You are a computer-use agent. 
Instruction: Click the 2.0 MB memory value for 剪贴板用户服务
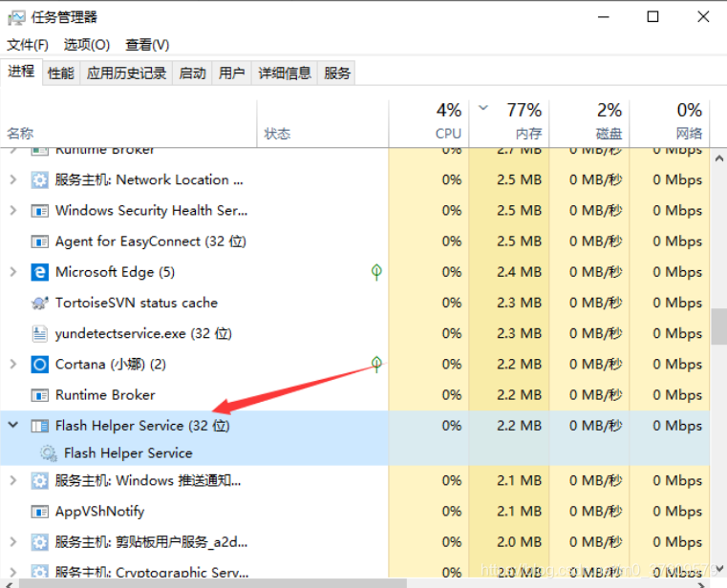pyautogui.click(x=519, y=542)
